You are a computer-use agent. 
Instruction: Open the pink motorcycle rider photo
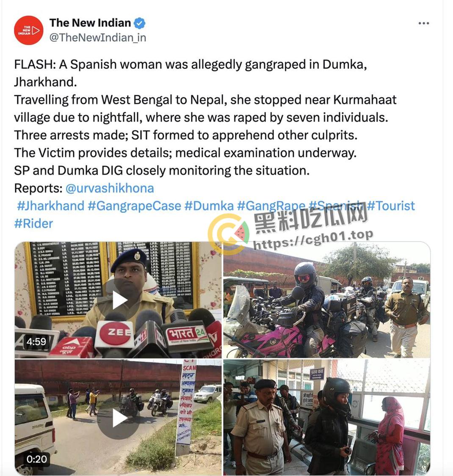point(327,300)
